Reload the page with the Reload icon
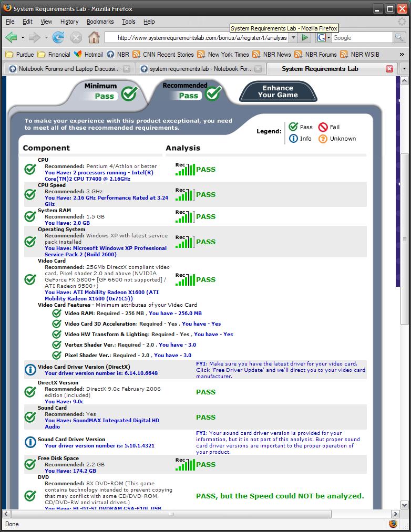411x532 pixels. coord(58,37)
